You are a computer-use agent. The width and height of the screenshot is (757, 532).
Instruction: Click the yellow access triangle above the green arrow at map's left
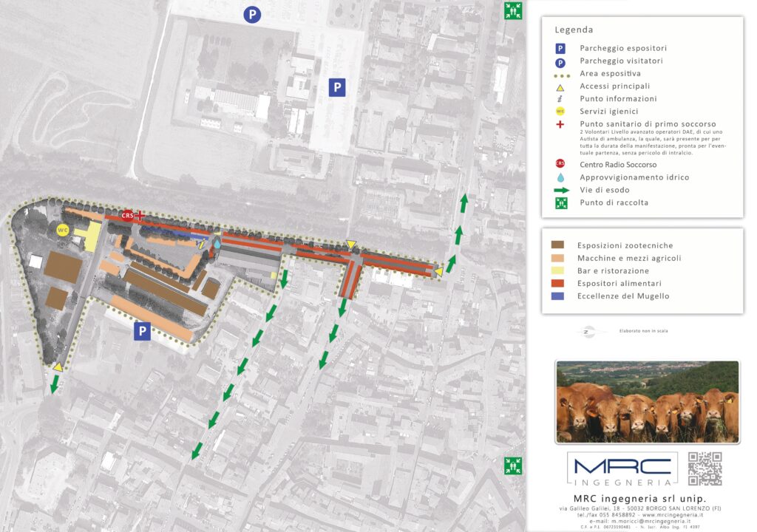pos(58,367)
